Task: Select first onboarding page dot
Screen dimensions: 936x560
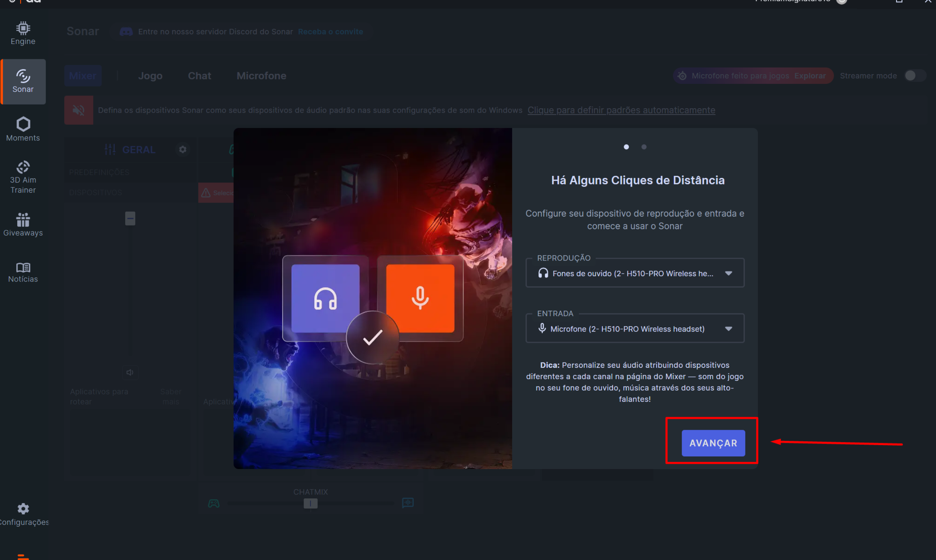Action: coord(626,147)
